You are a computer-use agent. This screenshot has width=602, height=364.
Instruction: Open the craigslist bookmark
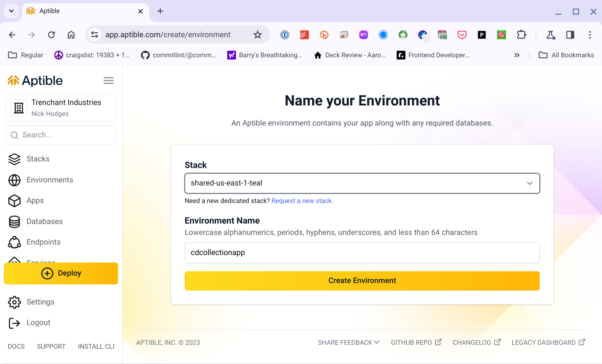(x=92, y=55)
